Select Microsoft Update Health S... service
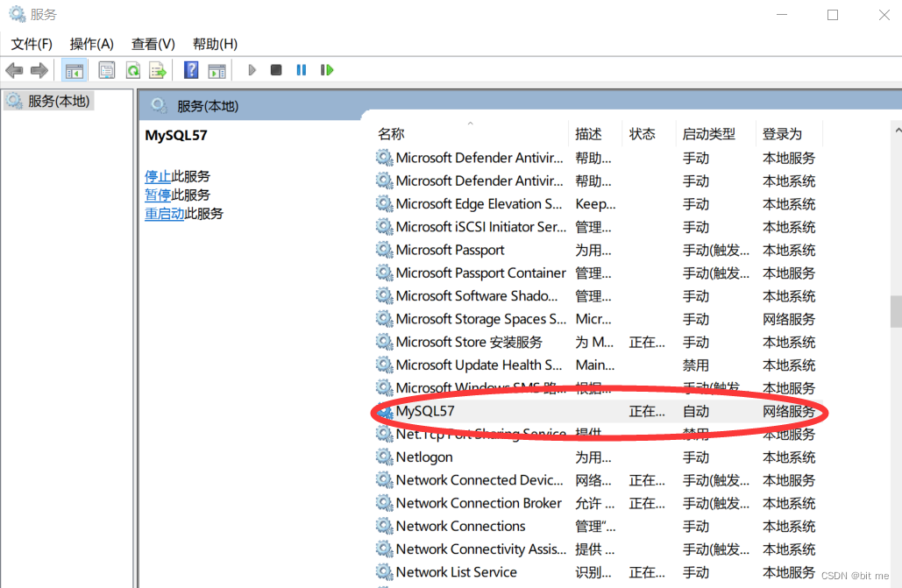The image size is (902, 588). tap(598, 365)
